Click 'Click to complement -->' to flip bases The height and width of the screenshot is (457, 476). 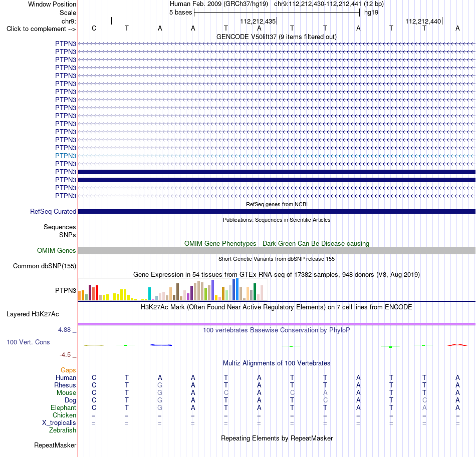tap(41, 29)
